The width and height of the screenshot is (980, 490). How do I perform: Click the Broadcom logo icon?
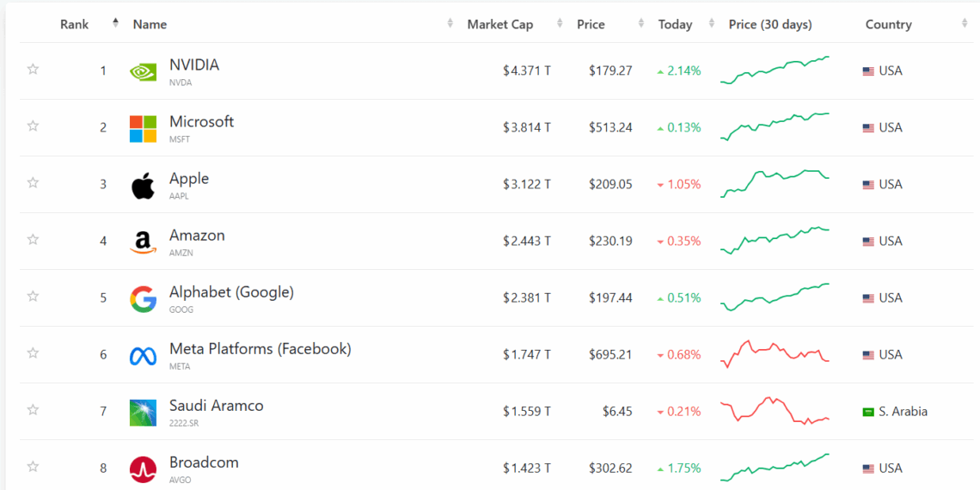pos(143,469)
